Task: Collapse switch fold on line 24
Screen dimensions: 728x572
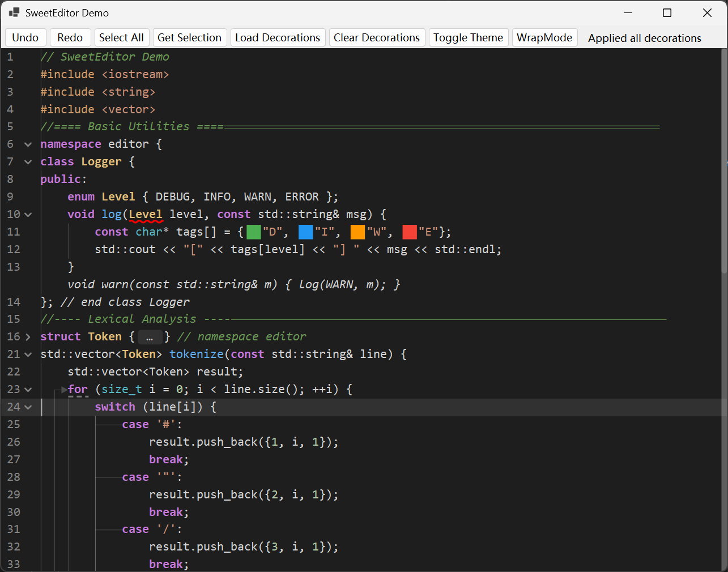Action: tap(28, 407)
